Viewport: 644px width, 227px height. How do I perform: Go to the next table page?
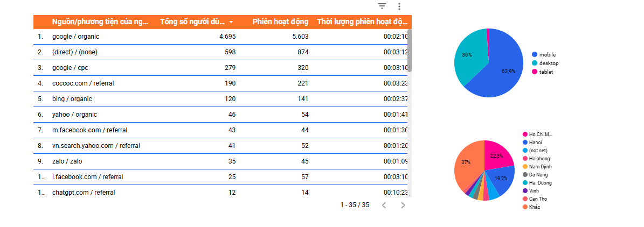click(403, 205)
